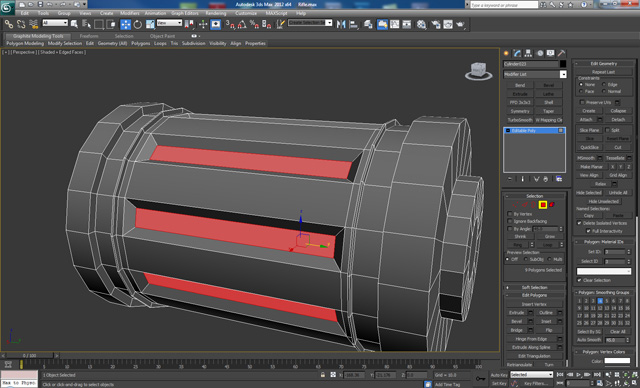The width and height of the screenshot is (640, 388).
Task: Uncheck the Clear Selection checkbox
Action: (579, 280)
